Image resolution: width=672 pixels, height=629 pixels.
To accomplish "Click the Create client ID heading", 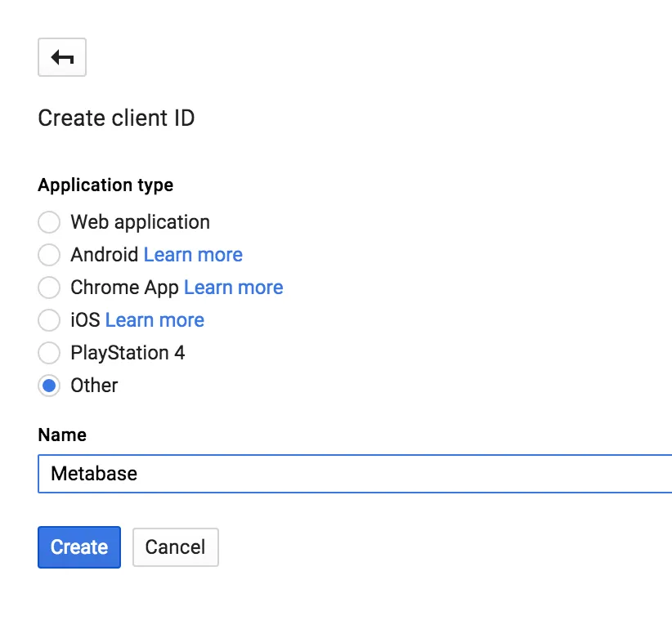I will [x=116, y=118].
